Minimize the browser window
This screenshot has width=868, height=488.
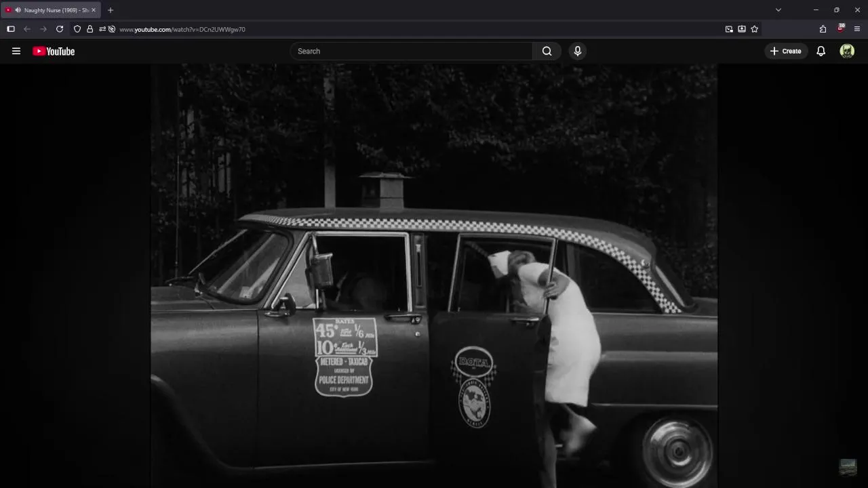[x=816, y=10]
